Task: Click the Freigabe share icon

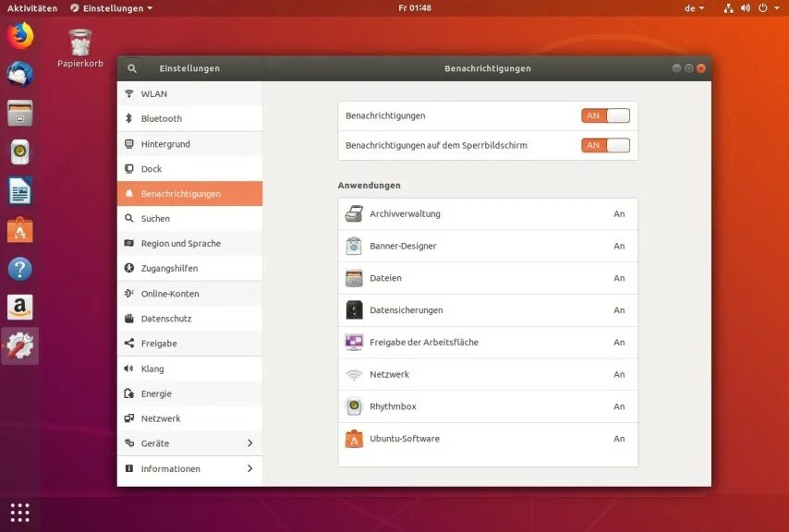Action: (x=129, y=343)
